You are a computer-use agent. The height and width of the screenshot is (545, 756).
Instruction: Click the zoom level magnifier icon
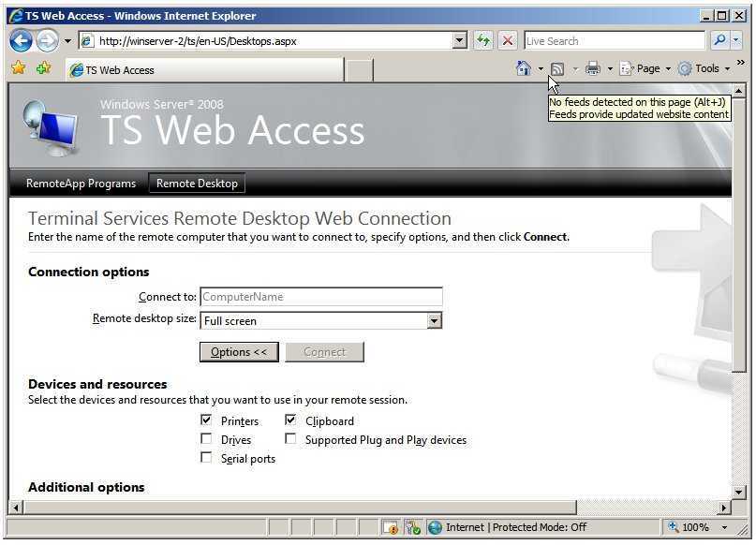tap(673, 527)
